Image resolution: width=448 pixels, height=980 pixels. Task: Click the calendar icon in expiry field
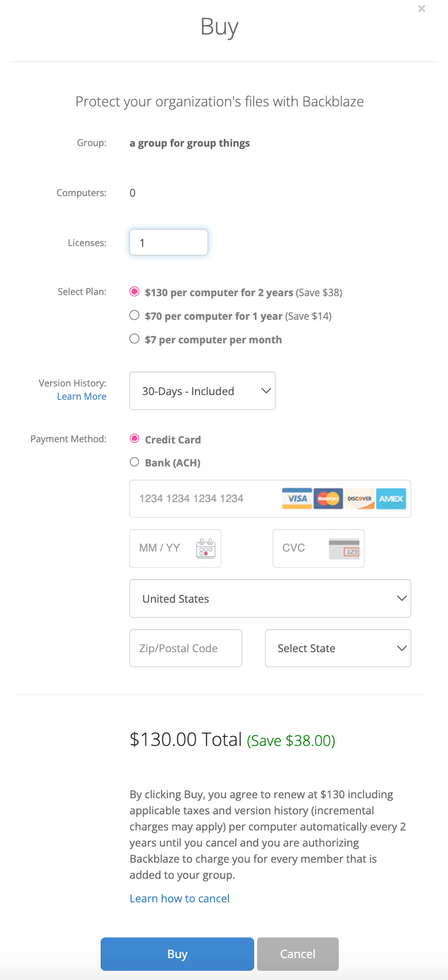point(206,549)
